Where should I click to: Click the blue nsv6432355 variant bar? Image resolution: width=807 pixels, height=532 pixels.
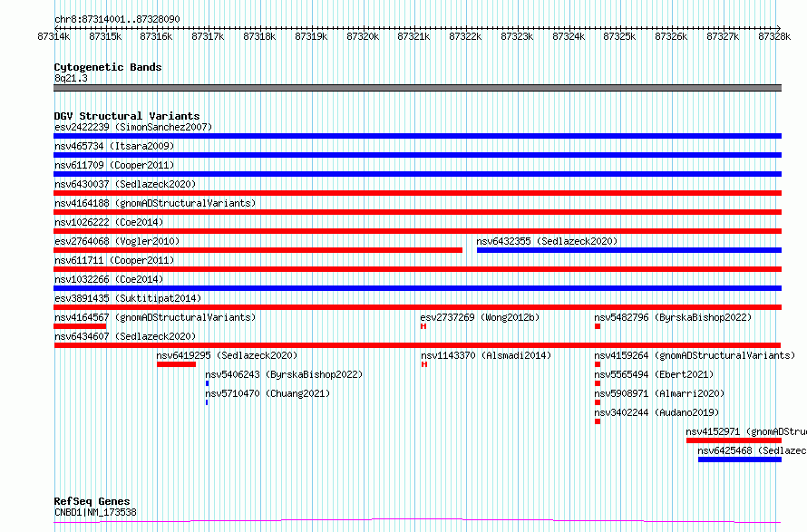pyautogui.click(x=629, y=250)
